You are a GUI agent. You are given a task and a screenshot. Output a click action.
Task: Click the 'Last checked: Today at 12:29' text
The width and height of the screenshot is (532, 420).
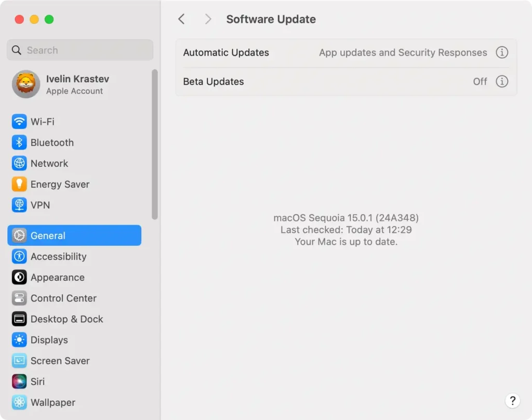(346, 230)
